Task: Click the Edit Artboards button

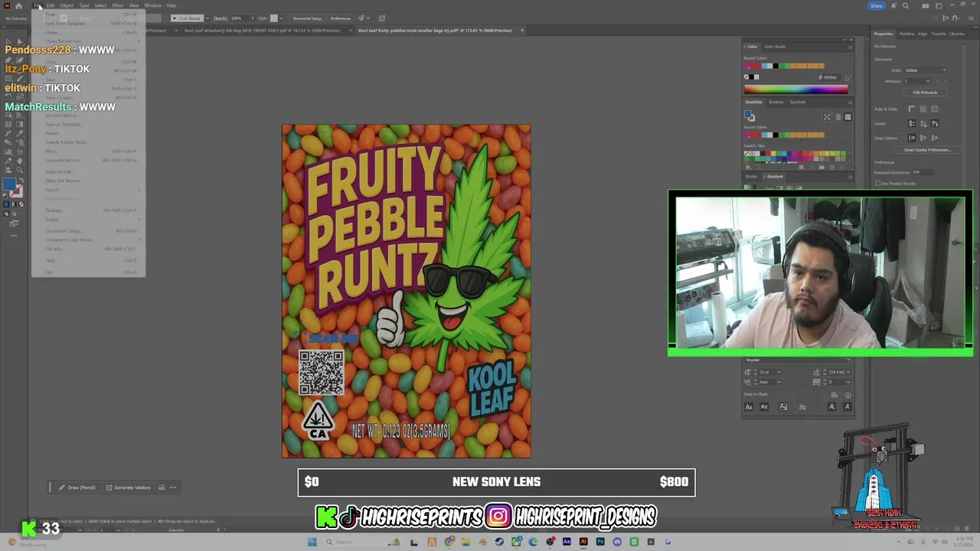Action: pyautogui.click(x=925, y=93)
